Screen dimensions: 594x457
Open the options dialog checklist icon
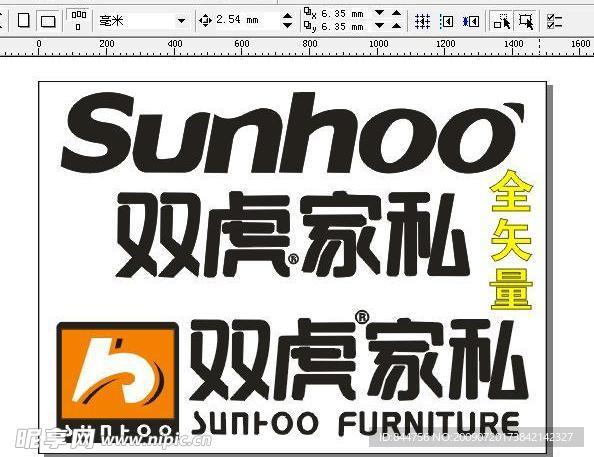pyautogui.click(x=555, y=22)
